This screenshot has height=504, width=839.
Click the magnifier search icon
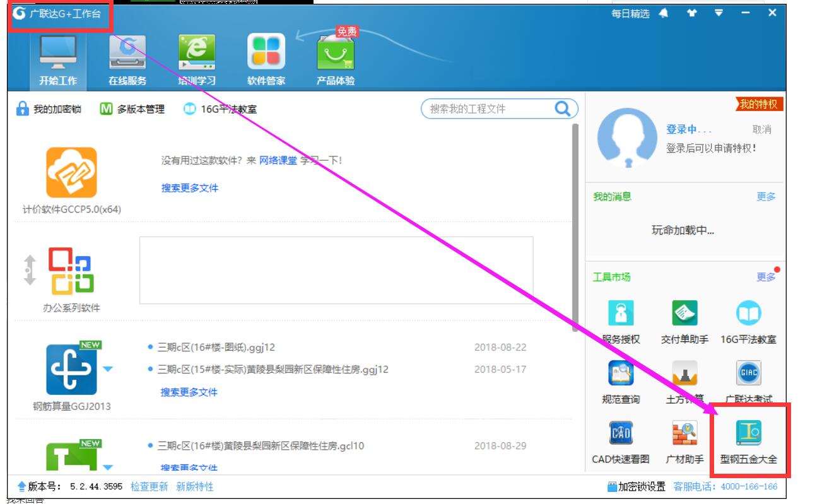tap(562, 108)
